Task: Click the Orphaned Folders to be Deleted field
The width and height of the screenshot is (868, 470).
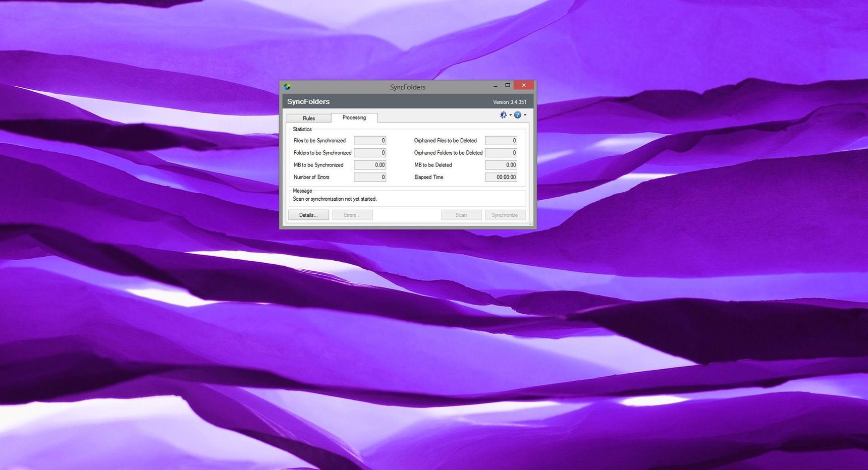Action: click(x=501, y=153)
